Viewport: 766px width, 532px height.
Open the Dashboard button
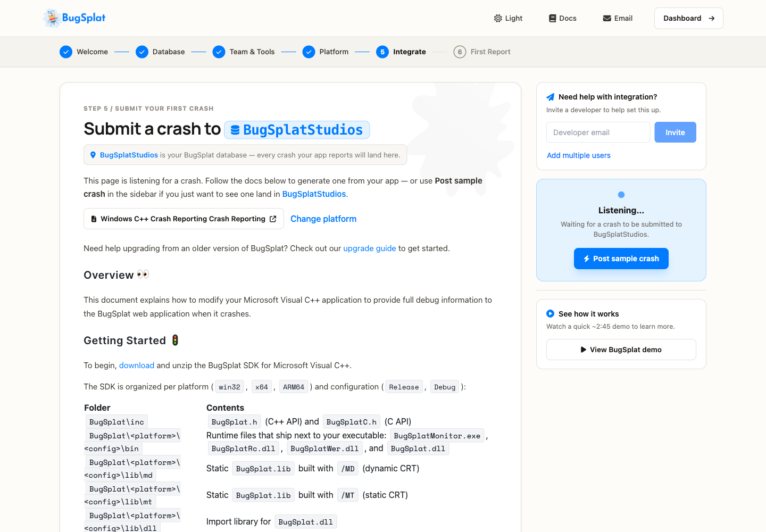click(x=689, y=18)
